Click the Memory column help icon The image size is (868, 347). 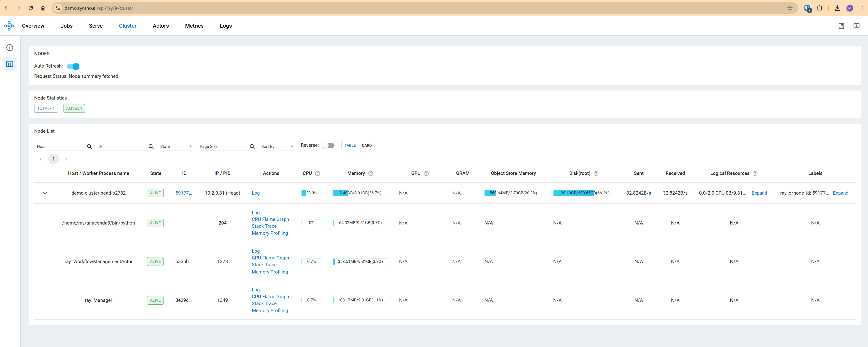coord(370,173)
